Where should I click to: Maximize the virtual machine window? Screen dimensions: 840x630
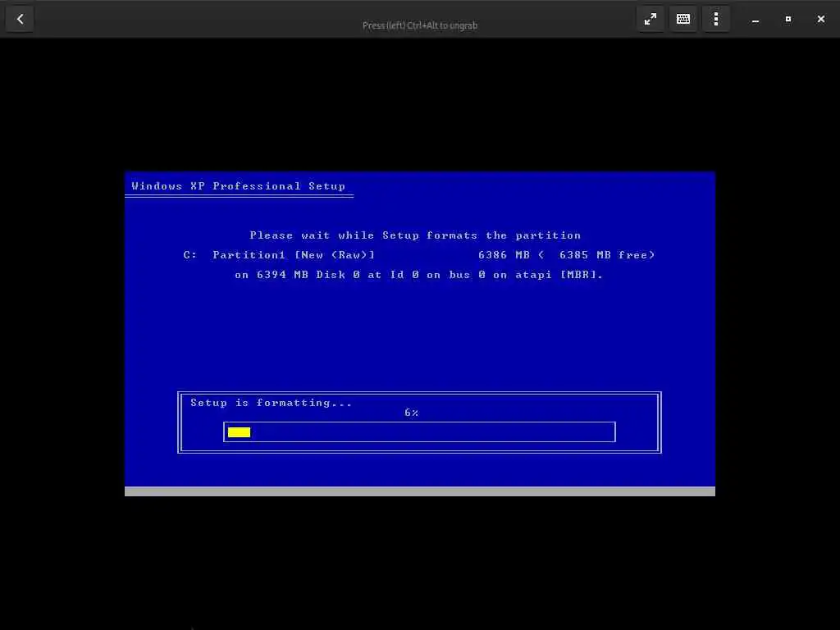(x=788, y=20)
